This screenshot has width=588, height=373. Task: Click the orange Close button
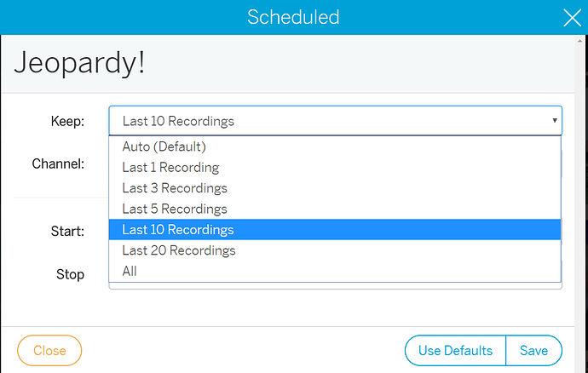pyautogui.click(x=49, y=351)
